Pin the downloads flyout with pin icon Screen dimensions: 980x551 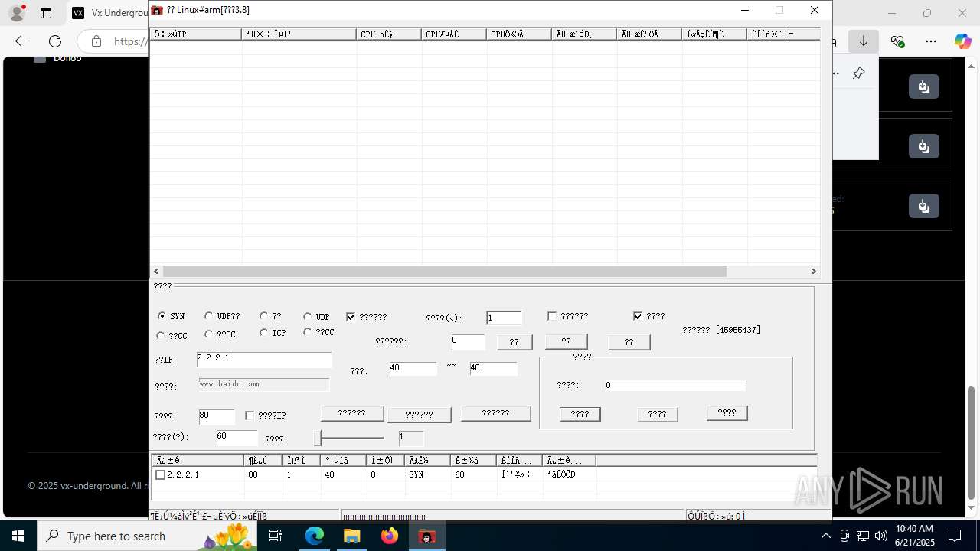coord(858,73)
